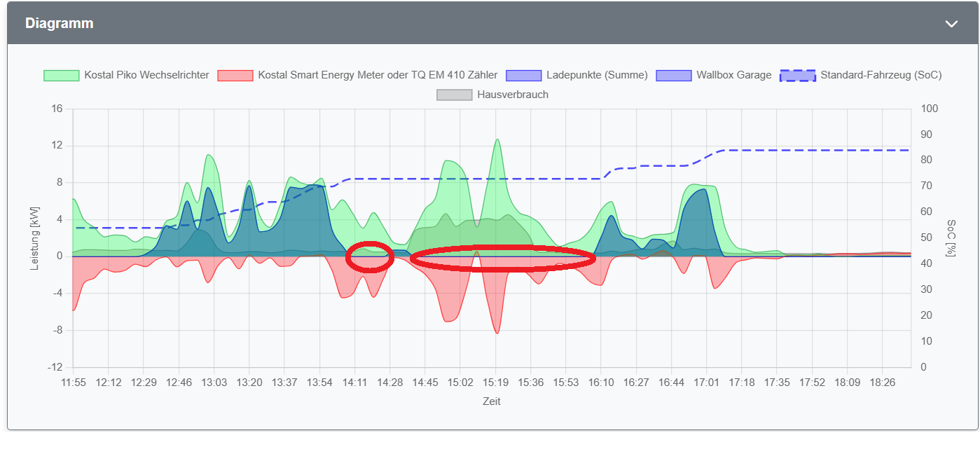Click the SoC [%] axis title
Image resolution: width=980 pixels, height=454 pixels.
951,238
